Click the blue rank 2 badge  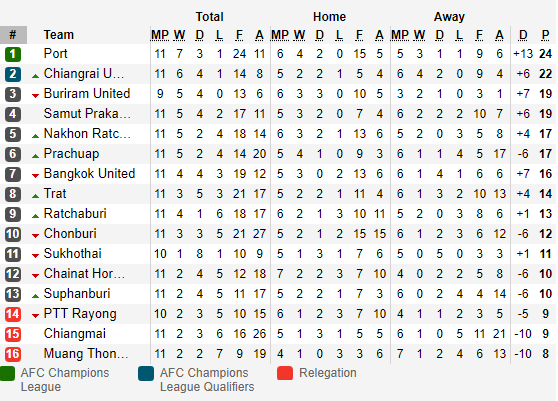coord(13,74)
